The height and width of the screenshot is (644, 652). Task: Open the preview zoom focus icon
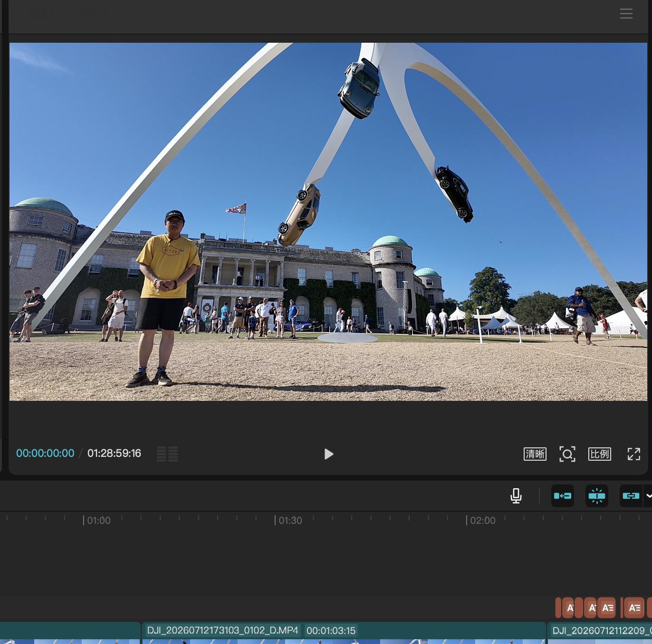tap(567, 454)
